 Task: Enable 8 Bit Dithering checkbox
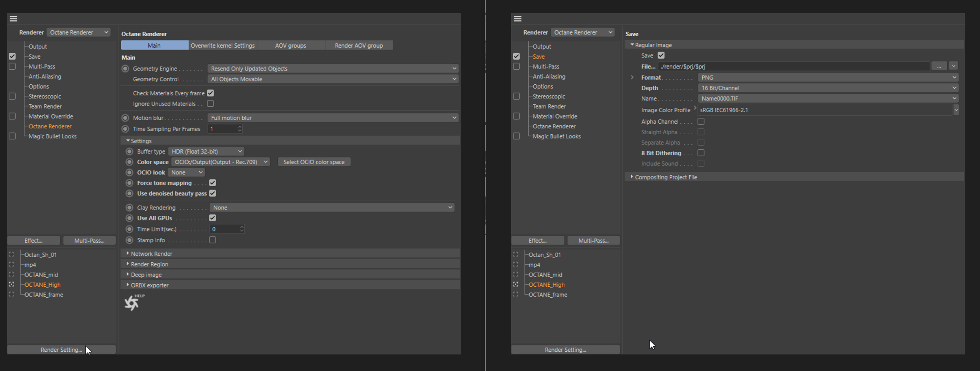tap(701, 153)
